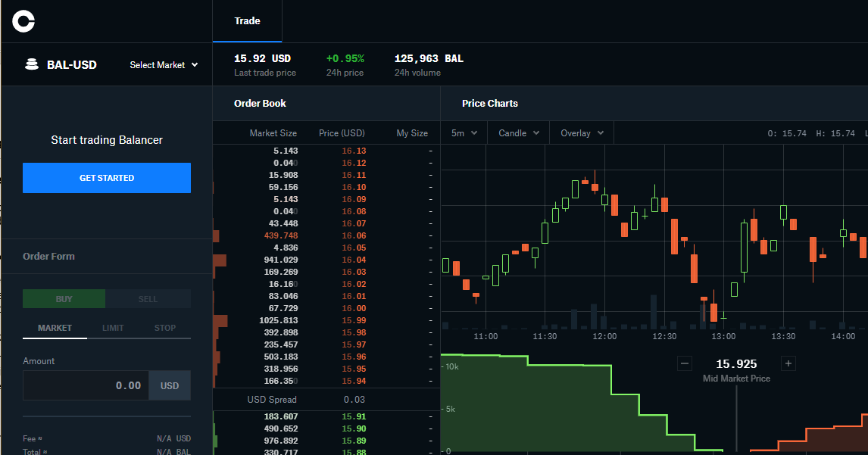Click the minus icon to zoom out depth chart
This screenshot has width=868, height=455.
[685, 363]
